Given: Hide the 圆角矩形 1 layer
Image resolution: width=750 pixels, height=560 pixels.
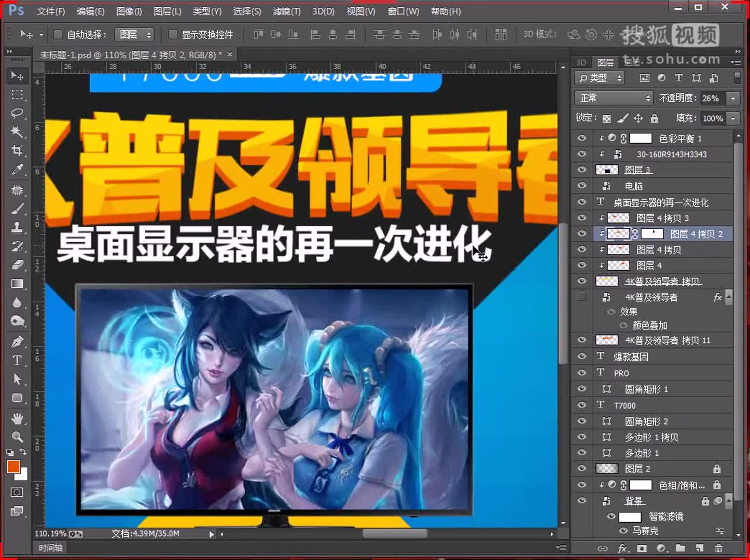Looking at the screenshot, I should (x=581, y=388).
